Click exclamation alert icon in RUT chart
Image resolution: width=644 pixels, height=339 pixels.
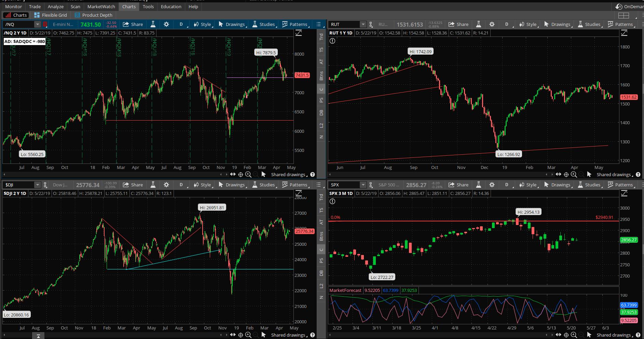[332, 41]
